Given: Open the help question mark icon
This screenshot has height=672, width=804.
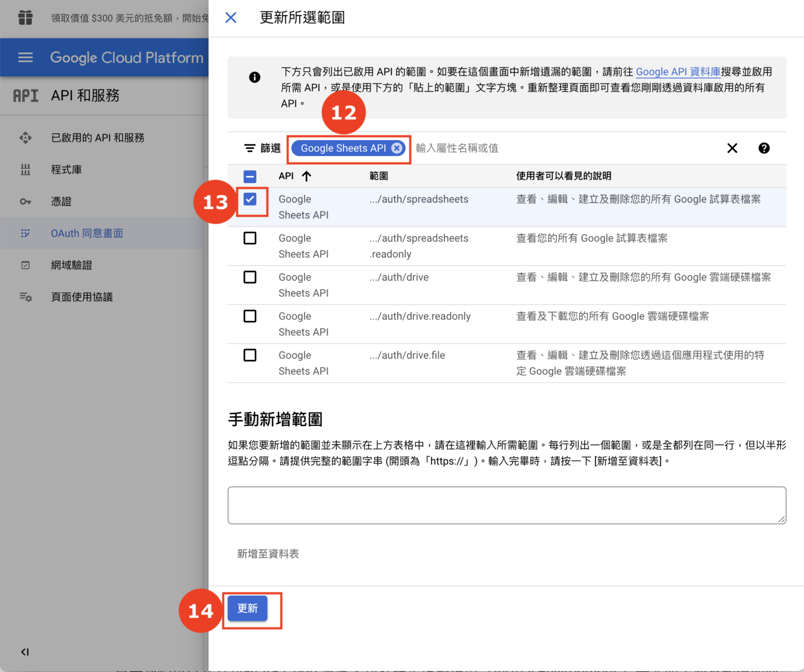Looking at the screenshot, I should coord(764,148).
